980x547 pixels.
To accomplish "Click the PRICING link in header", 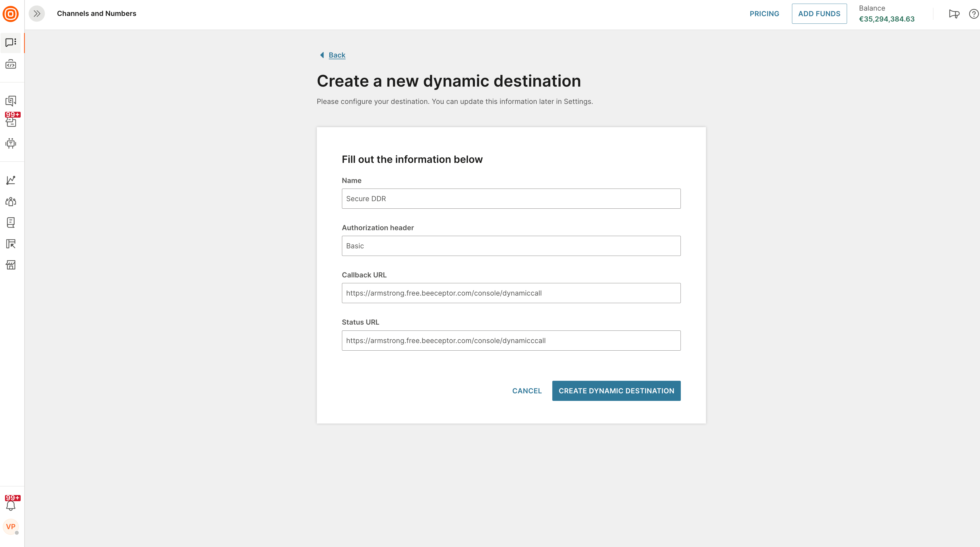I will [x=764, y=14].
